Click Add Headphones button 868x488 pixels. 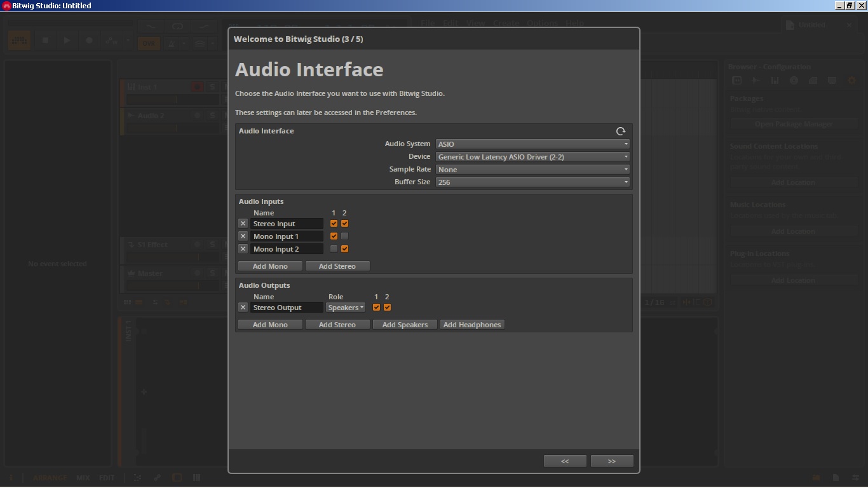pyautogui.click(x=472, y=325)
